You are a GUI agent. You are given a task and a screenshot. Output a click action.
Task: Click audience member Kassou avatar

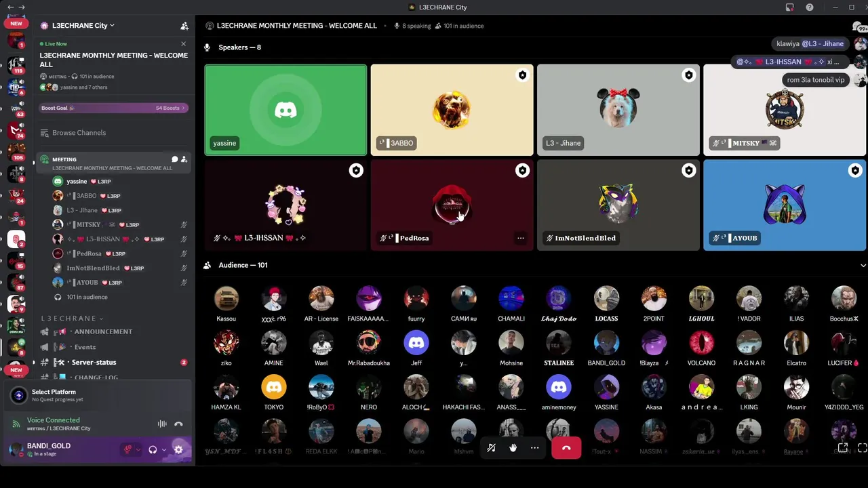226,298
